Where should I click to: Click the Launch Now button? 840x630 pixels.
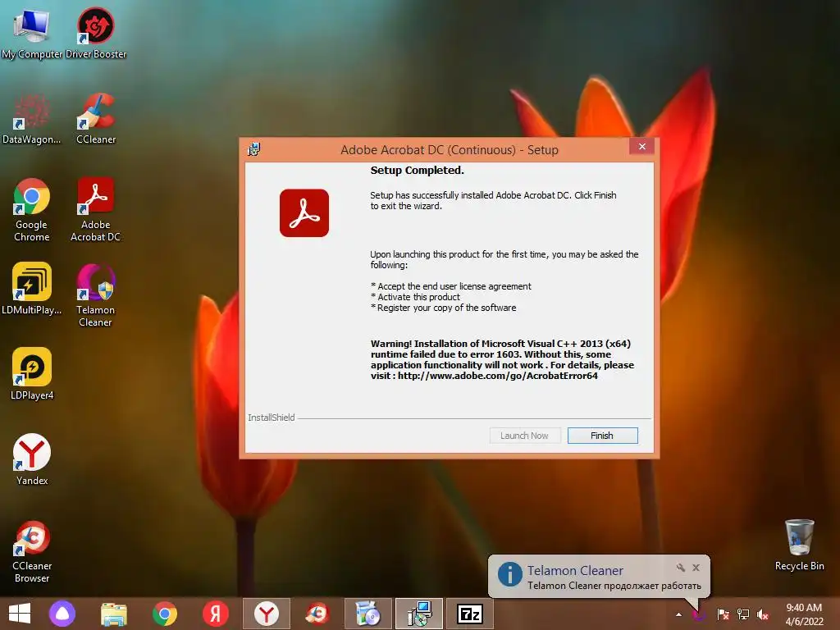(525, 436)
